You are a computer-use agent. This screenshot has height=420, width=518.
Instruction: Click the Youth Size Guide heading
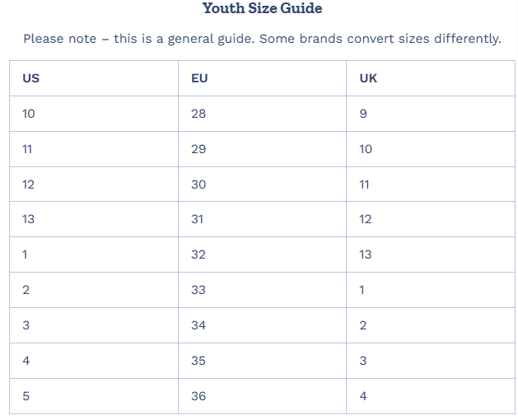tap(263, 8)
